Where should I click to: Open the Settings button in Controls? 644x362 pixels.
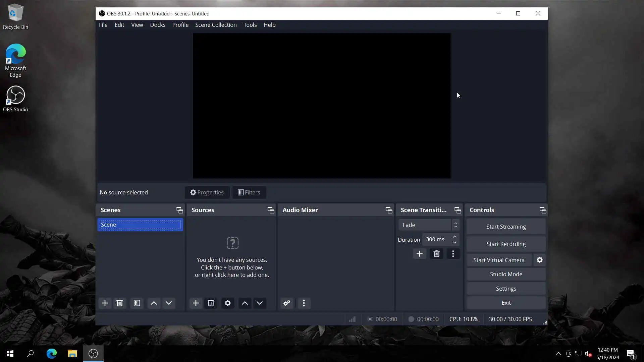[506, 289]
